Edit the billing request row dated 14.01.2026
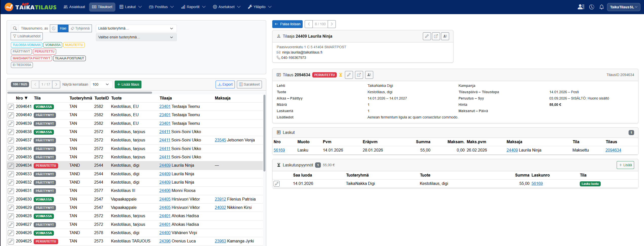Image resolution: width=644 pixels, height=246 pixels. pos(277,184)
